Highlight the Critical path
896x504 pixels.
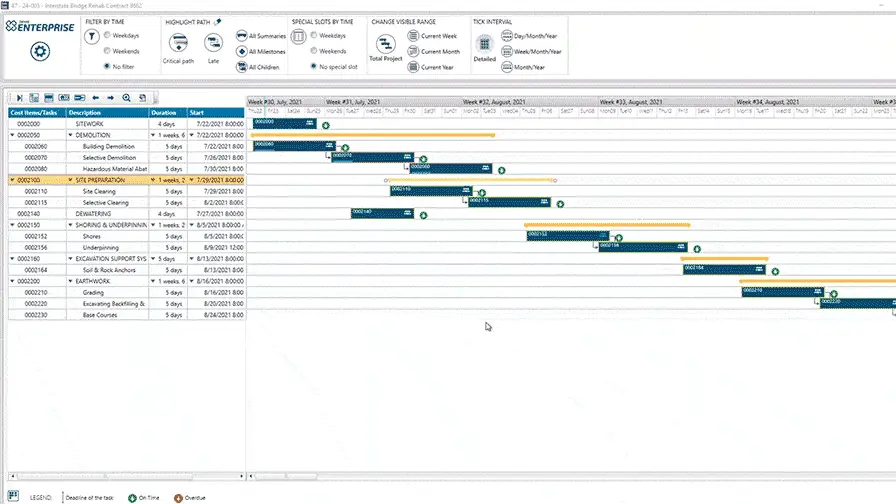click(179, 42)
